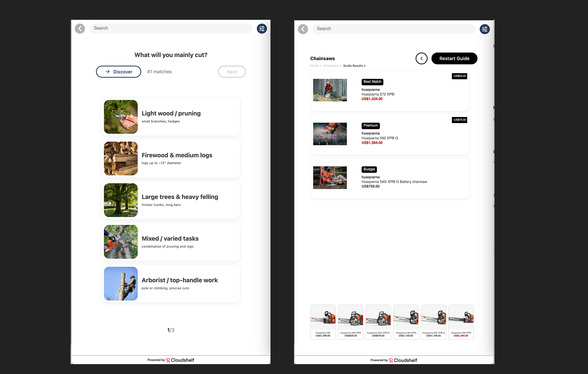
Task: Click Chainsaws breadcrumb link
Action: [331, 66]
